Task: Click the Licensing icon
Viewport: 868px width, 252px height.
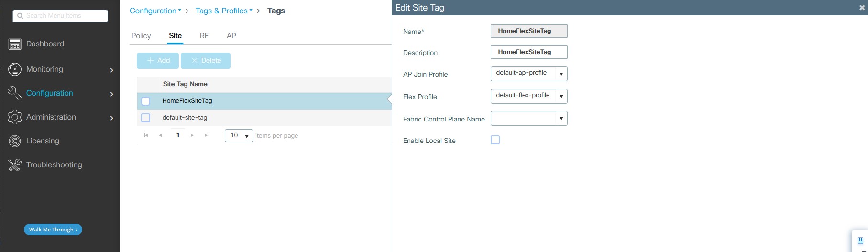Action: coord(15,141)
